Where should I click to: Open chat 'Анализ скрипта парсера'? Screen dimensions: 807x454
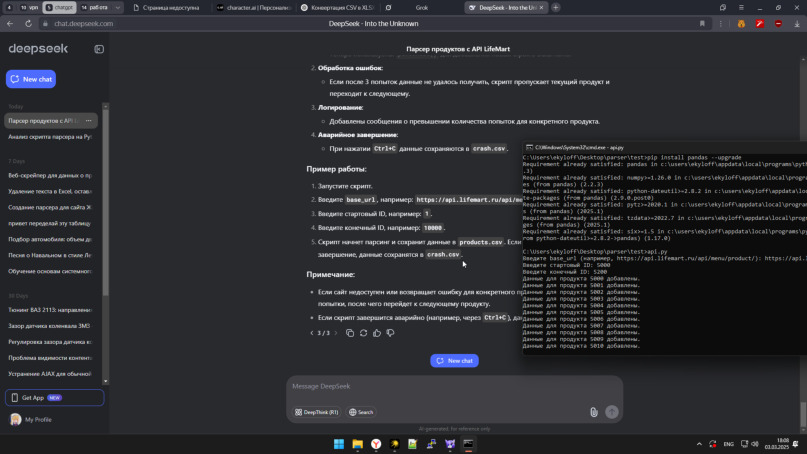(x=50, y=137)
